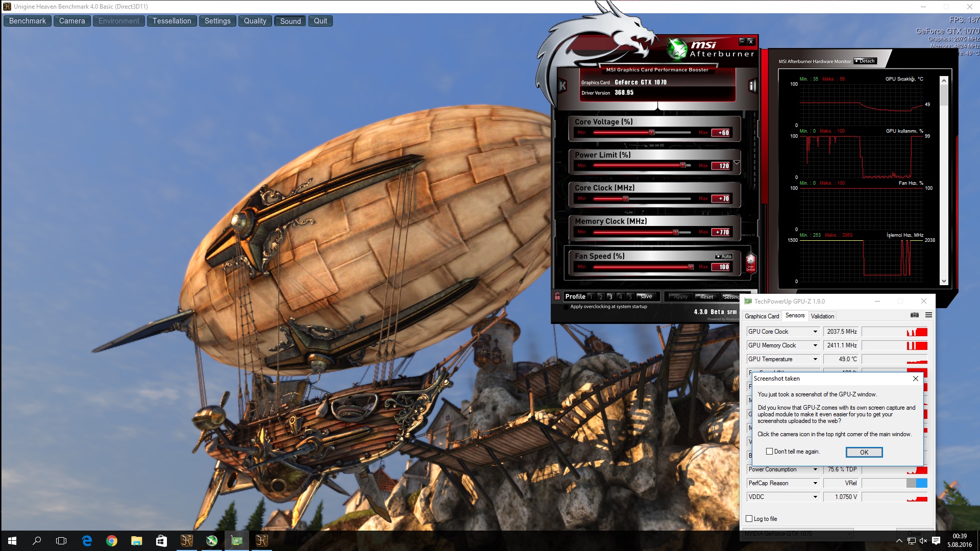Open the Windows Store taskbar icon
980x551 pixels.
pos(161,541)
